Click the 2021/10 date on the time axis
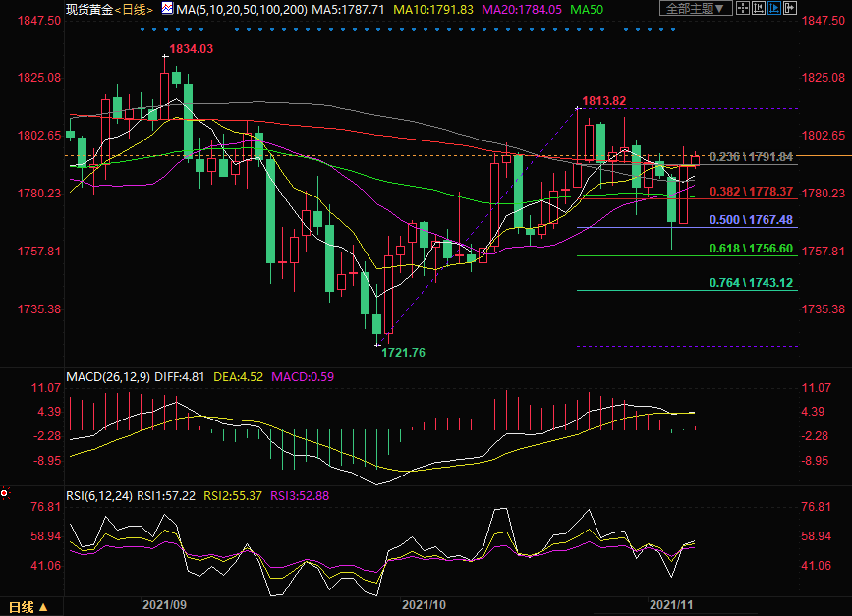 pyautogui.click(x=425, y=606)
